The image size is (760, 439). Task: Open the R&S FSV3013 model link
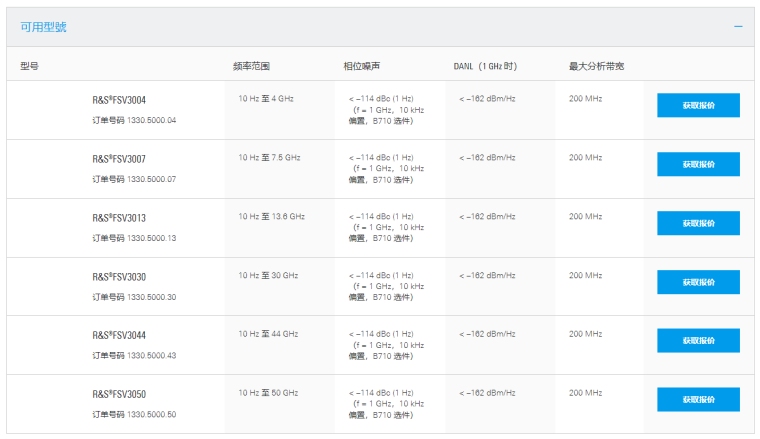click(x=119, y=218)
